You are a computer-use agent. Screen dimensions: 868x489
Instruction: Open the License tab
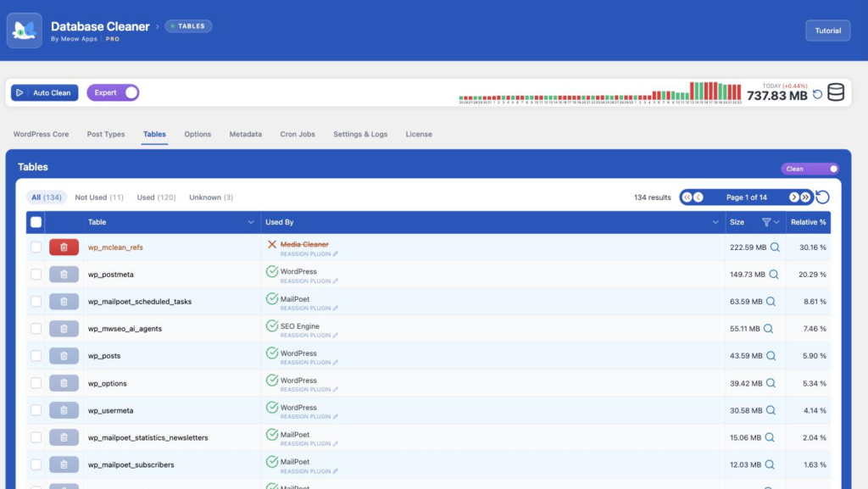pos(419,134)
